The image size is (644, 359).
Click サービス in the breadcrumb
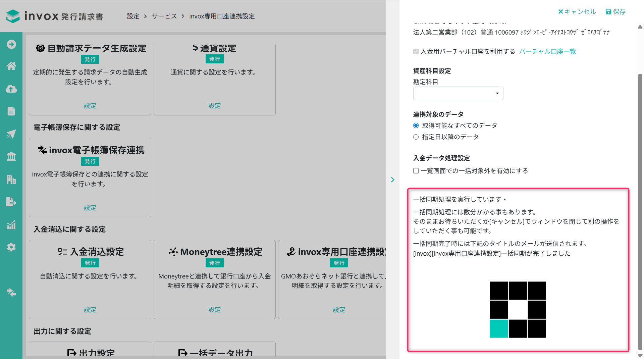point(164,16)
